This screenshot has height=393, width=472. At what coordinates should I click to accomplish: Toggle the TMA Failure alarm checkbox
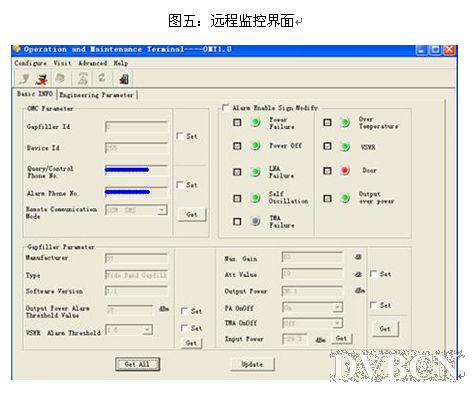237,221
